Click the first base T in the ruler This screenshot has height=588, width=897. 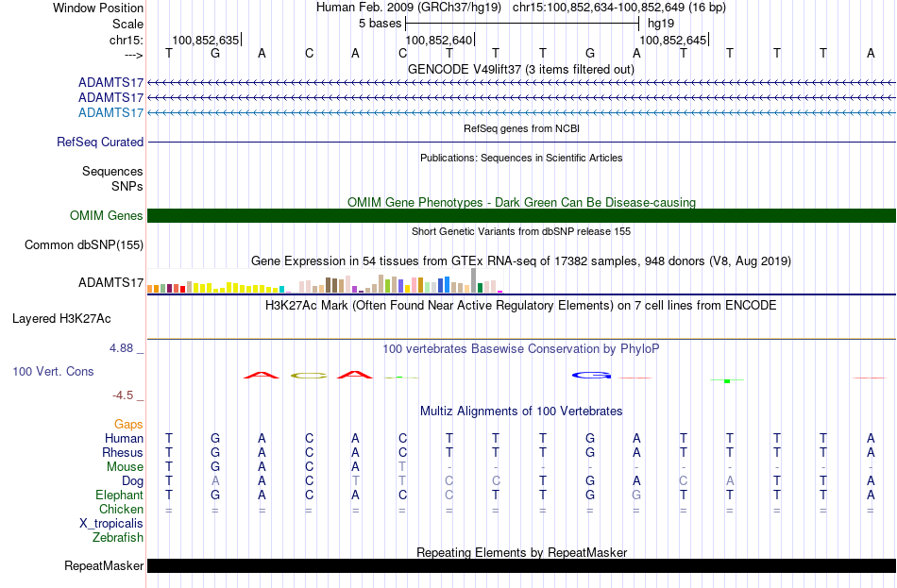pos(169,53)
